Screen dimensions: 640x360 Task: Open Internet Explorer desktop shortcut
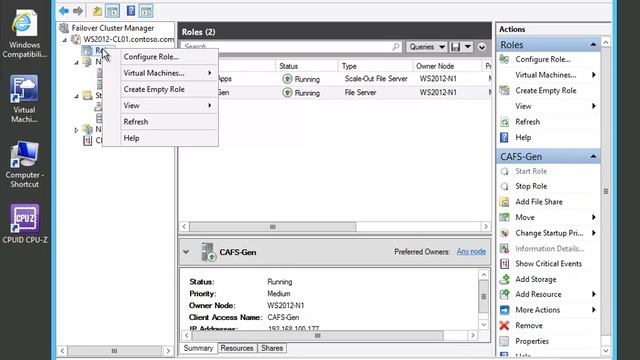pos(24,33)
